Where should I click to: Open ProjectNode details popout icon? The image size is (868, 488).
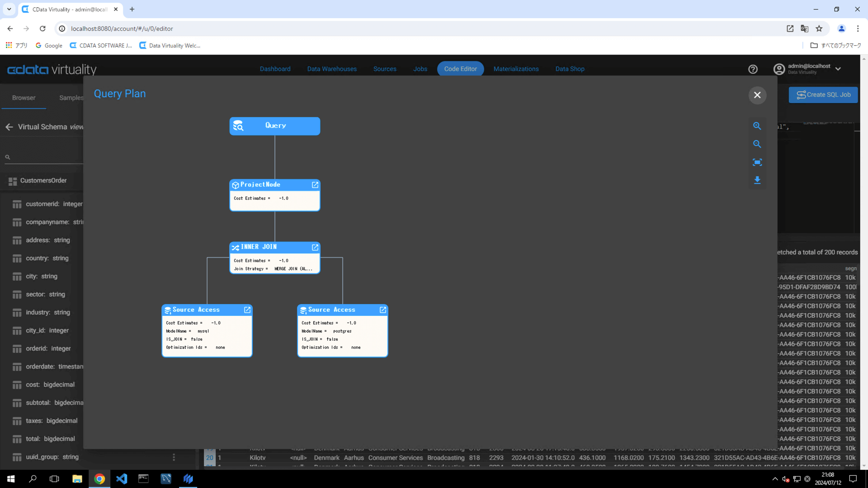(x=315, y=185)
